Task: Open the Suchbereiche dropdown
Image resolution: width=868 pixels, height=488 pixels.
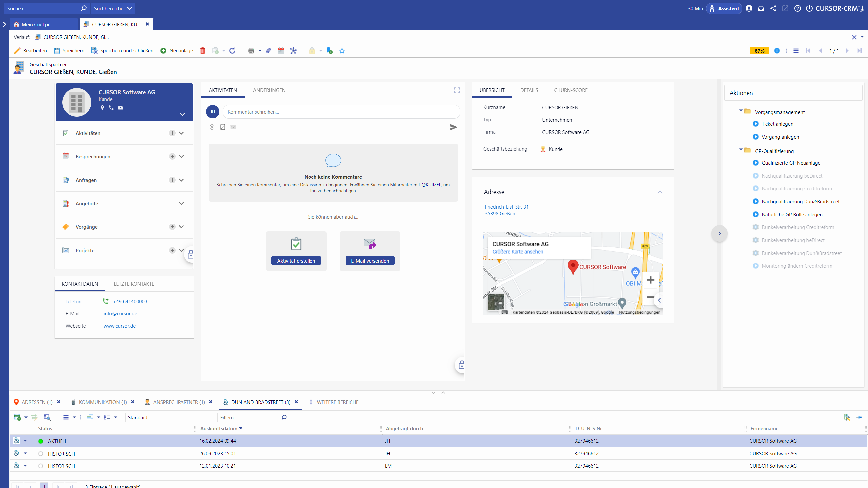Action: point(113,8)
